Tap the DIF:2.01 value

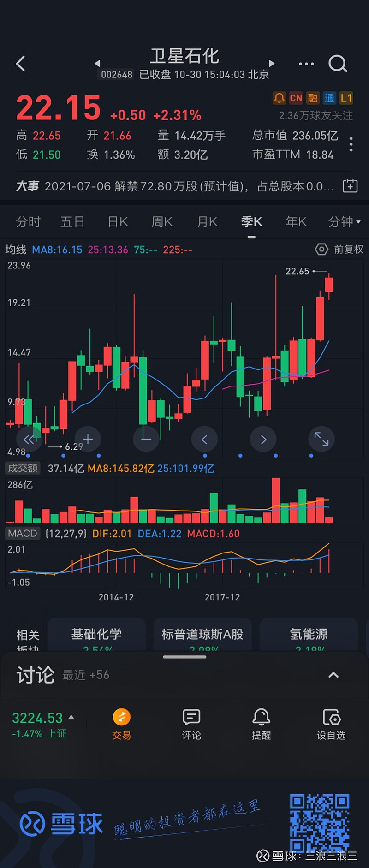[112, 534]
